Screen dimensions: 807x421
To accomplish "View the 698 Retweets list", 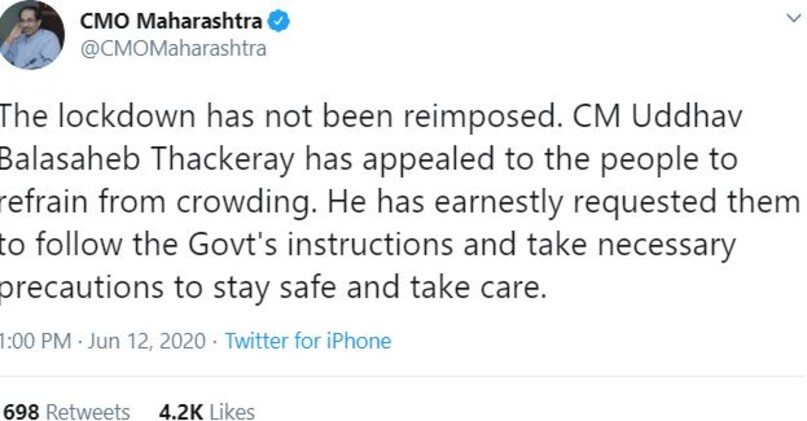I will (66, 412).
